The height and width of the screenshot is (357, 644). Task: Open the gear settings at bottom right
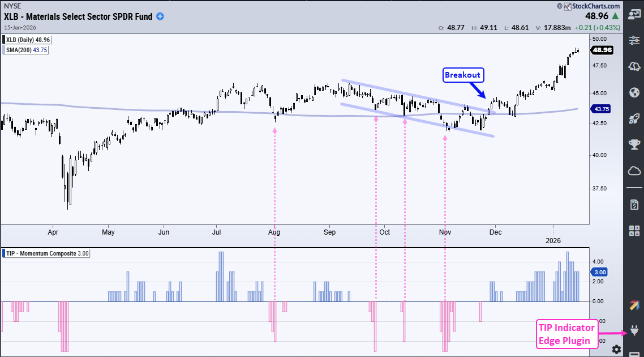tap(616, 350)
